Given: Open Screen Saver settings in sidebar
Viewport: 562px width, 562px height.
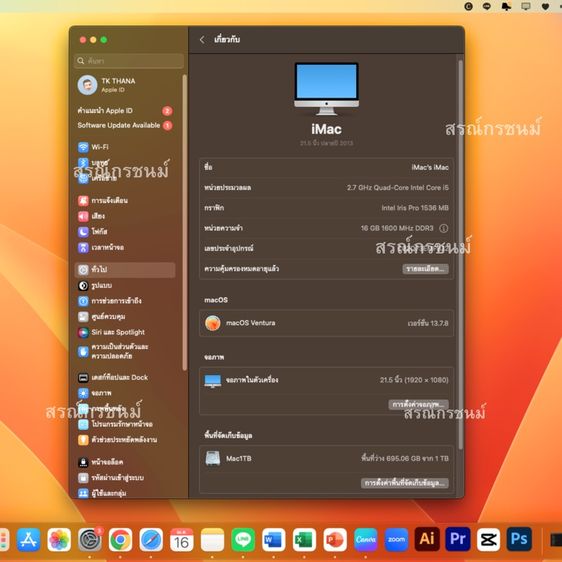Looking at the screenshot, I should (115, 425).
